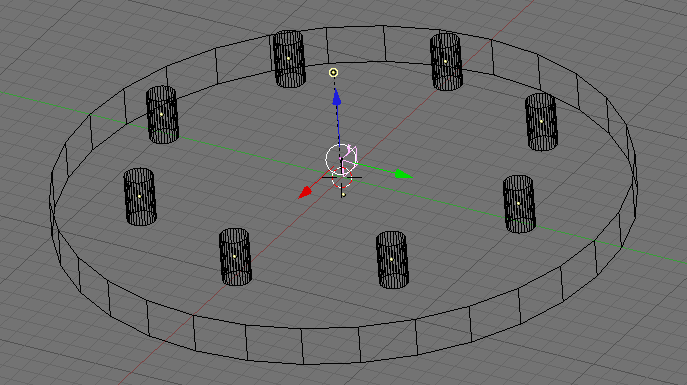Click the white transform manipulator center circle

tap(339, 158)
